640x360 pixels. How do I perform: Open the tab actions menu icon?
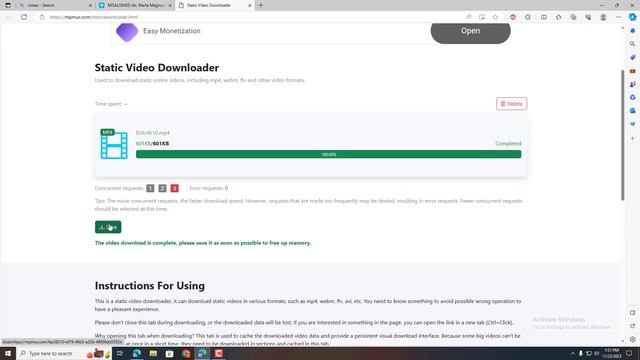tap(8, 5)
